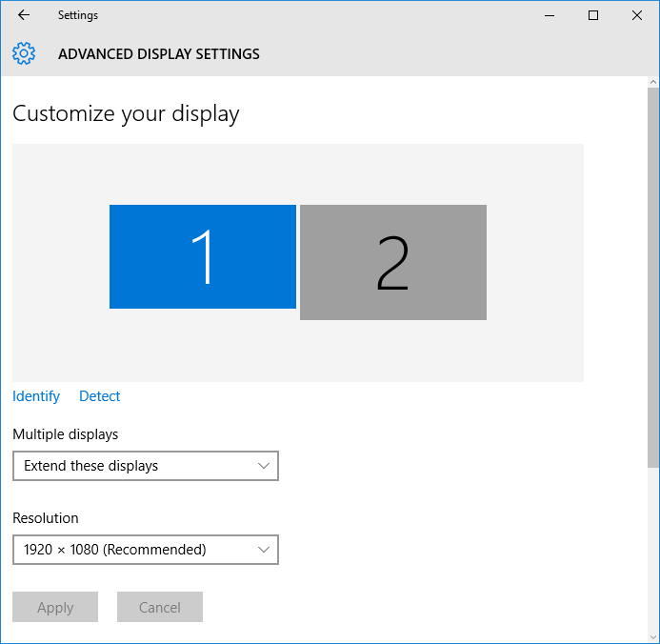Screen dimensions: 660x644
Task: Click the settings gear icon
Action: click(24, 54)
